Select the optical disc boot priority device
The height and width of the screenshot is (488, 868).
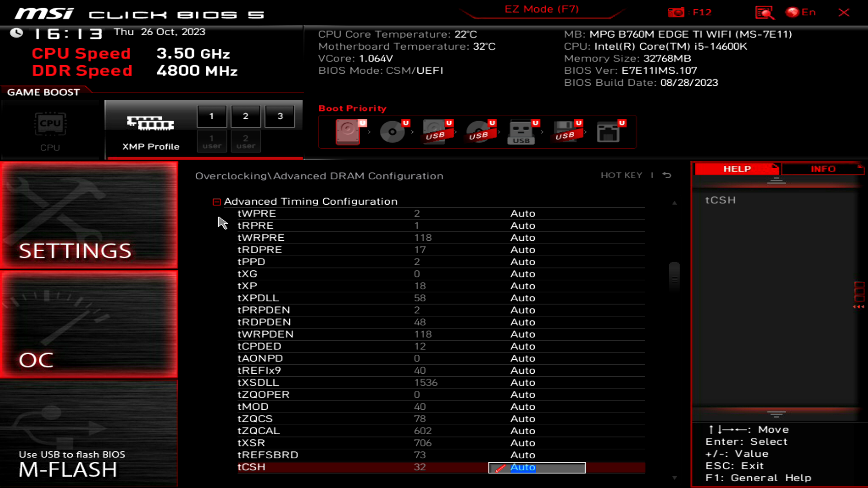click(x=392, y=131)
